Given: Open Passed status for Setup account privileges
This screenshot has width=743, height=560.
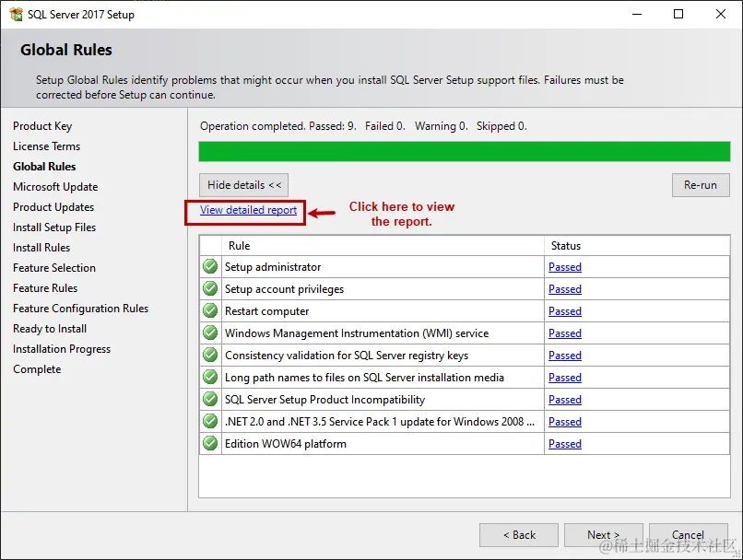Looking at the screenshot, I should (x=565, y=289).
